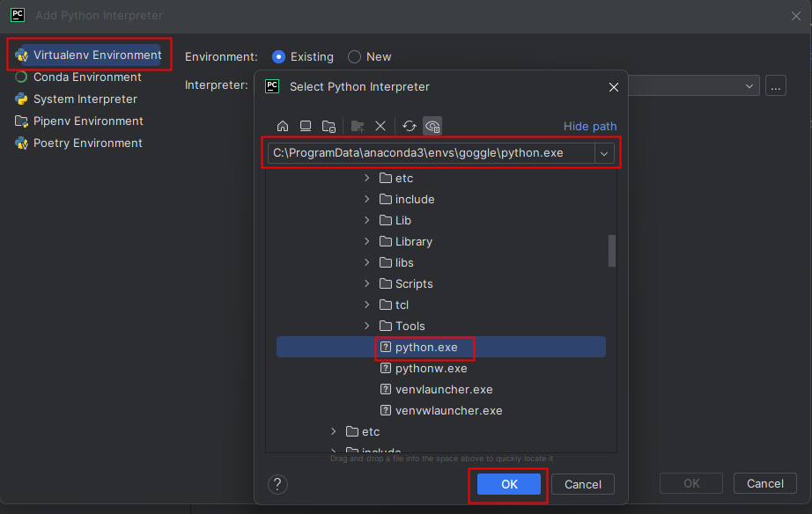Select System Interpreter in the sidebar
Screen dimensions: 812x514
[x=85, y=99]
